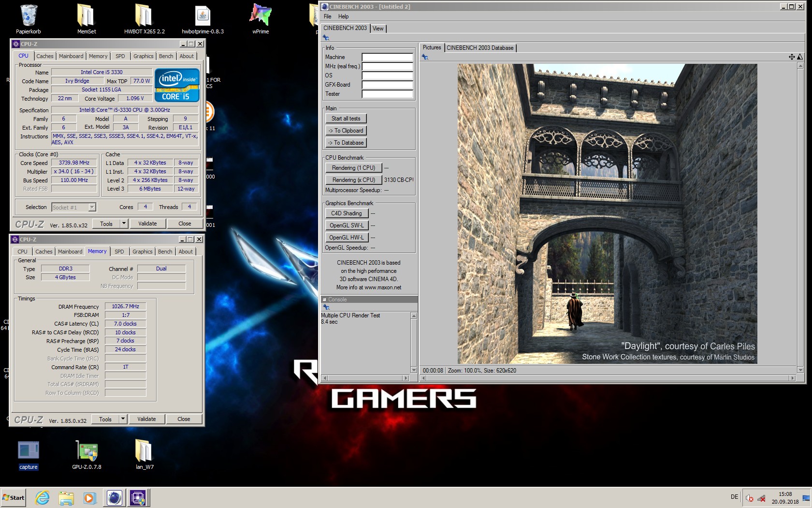812x508 pixels.
Task: Open Windows Media Player taskbar icon
Action: pos(89,498)
